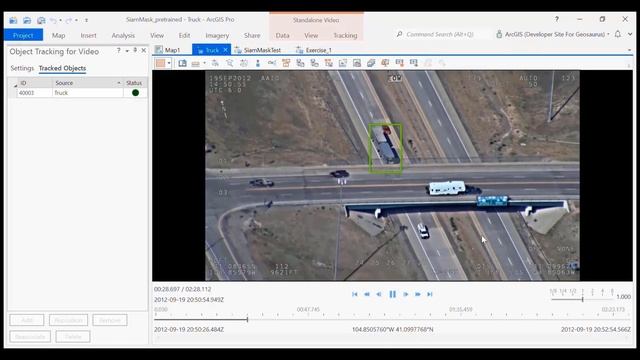Viewport: 640px width, 360px height.
Task: Switch to the Map1 view tab
Action: pyautogui.click(x=168, y=50)
